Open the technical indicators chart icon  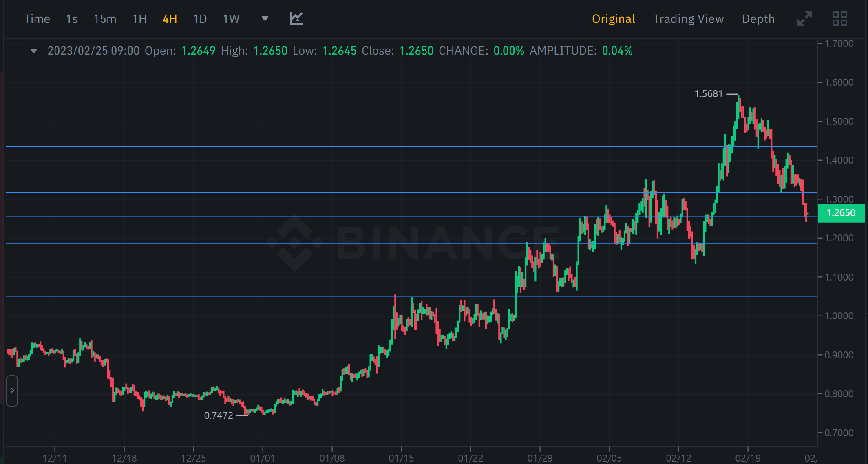(296, 19)
